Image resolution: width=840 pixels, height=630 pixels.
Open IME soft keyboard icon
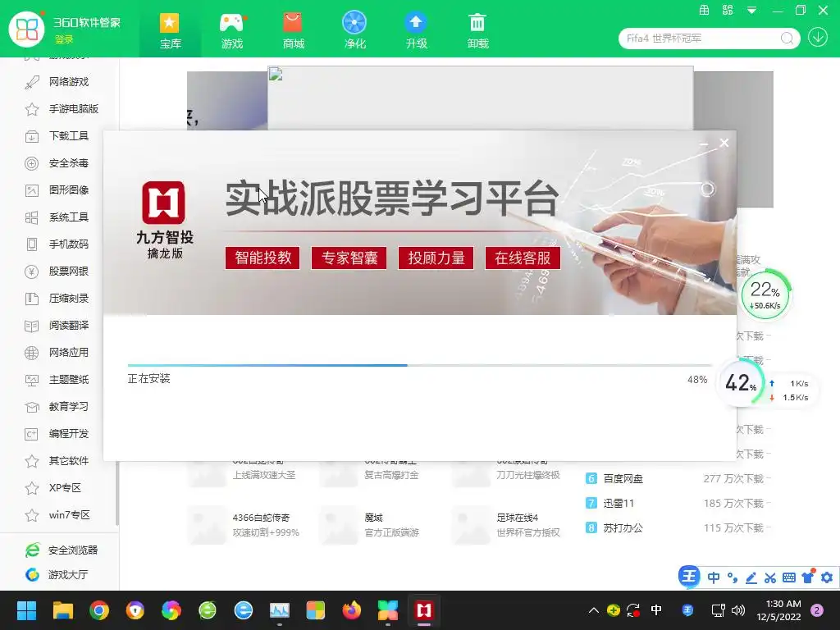[788, 577]
